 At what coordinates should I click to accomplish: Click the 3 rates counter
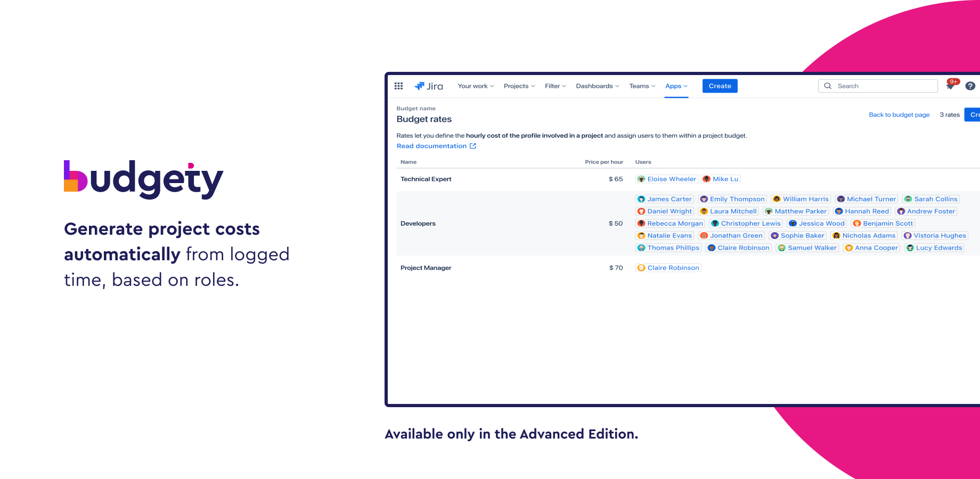click(x=950, y=115)
